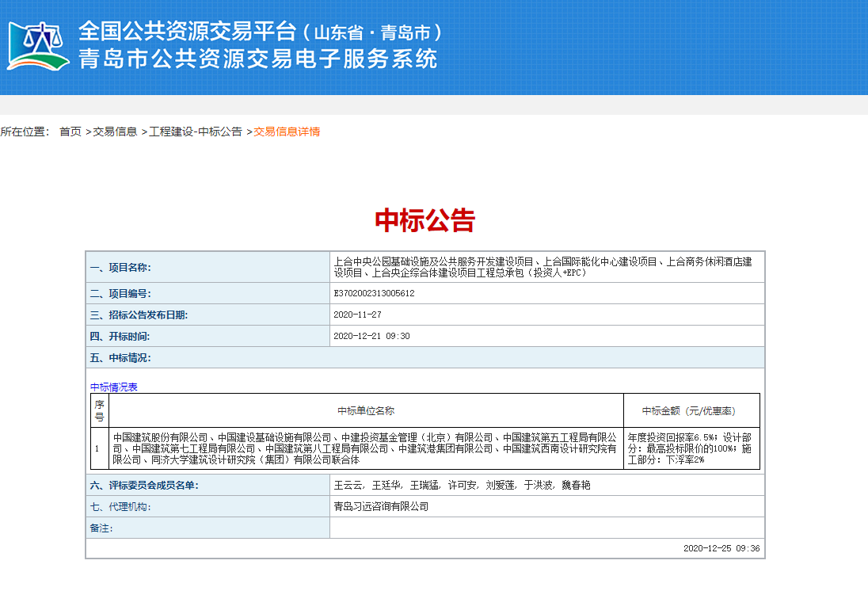
Task: Click 交易信息详情 breadcrumb item
Action: (287, 132)
